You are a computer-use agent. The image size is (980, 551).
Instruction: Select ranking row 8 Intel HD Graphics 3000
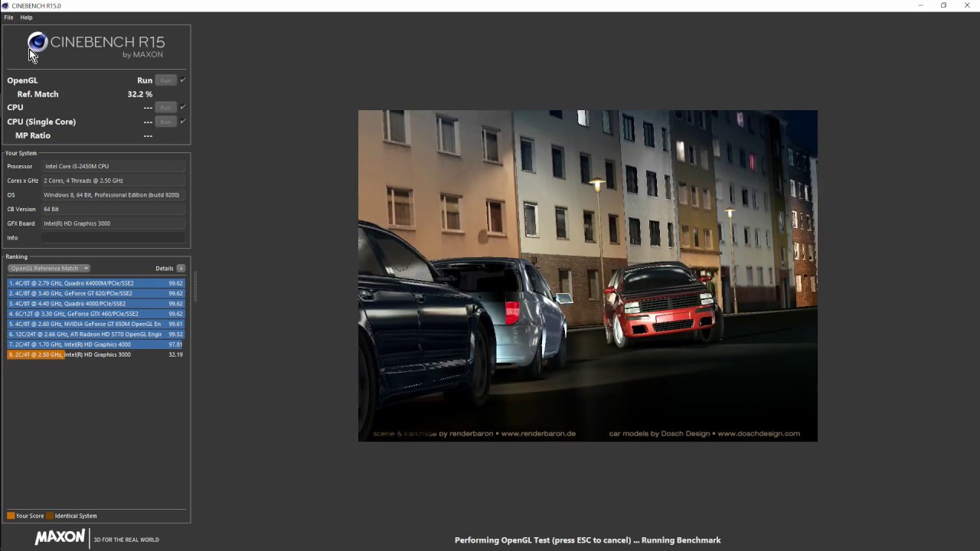(96, 354)
